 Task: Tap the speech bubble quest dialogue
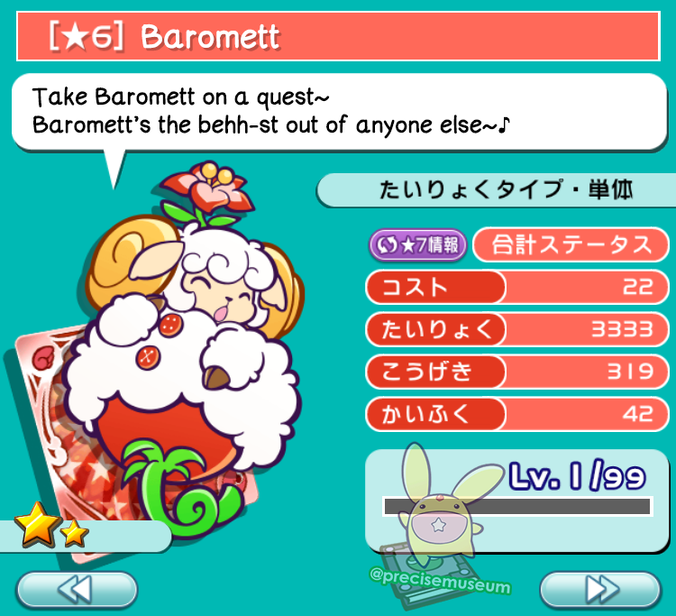tap(339, 112)
